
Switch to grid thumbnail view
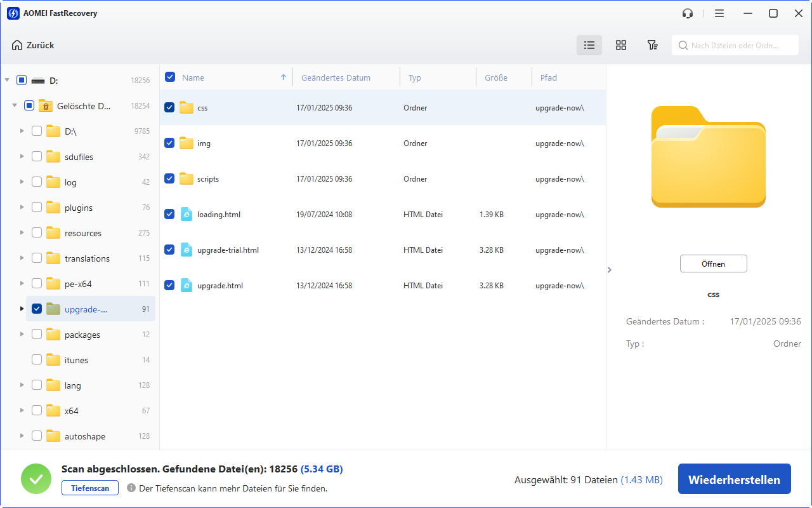tap(620, 45)
